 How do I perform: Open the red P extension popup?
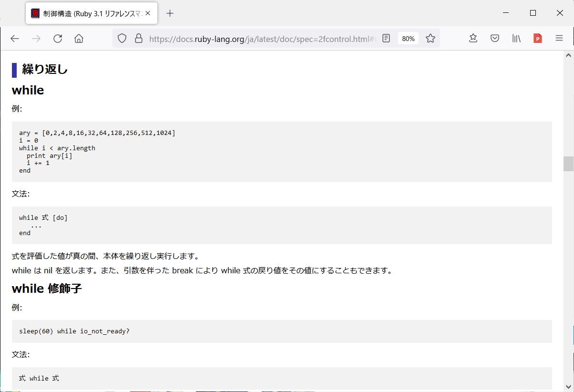tap(538, 39)
